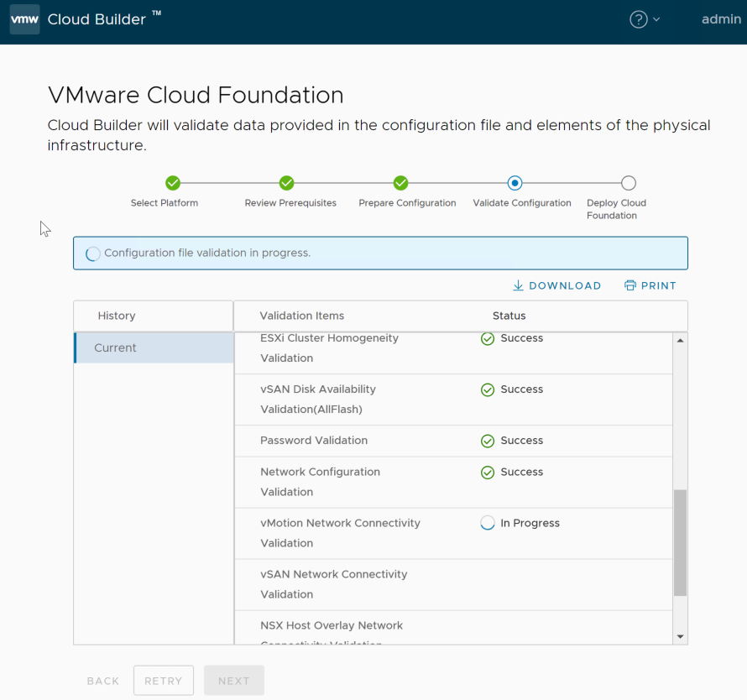Click success icon for Network Configuration Validation
Image resolution: width=747 pixels, height=700 pixels.
[x=488, y=473]
